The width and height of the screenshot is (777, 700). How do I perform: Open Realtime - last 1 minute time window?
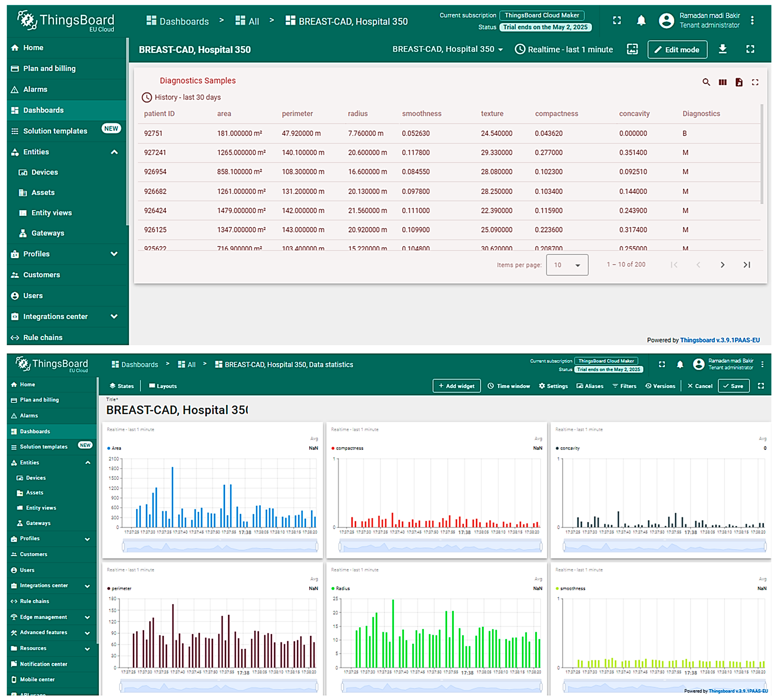[x=563, y=49]
